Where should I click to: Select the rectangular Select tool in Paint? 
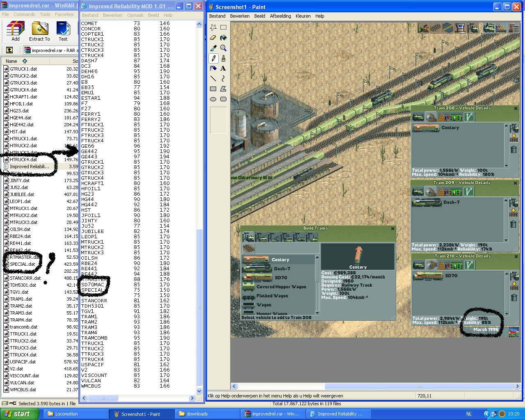(223, 27)
